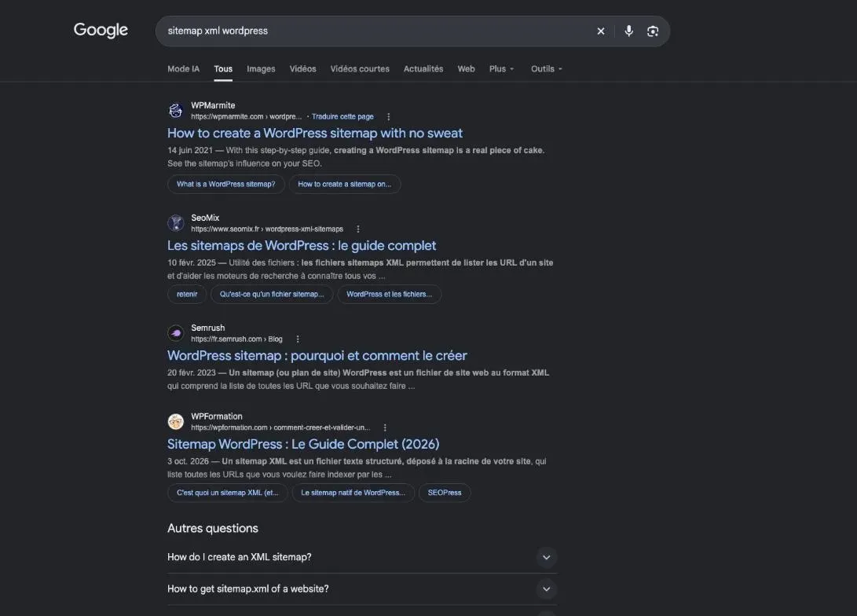Click the 'retenir' chip
The image size is (857, 616).
pyautogui.click(x=187, y=294)
